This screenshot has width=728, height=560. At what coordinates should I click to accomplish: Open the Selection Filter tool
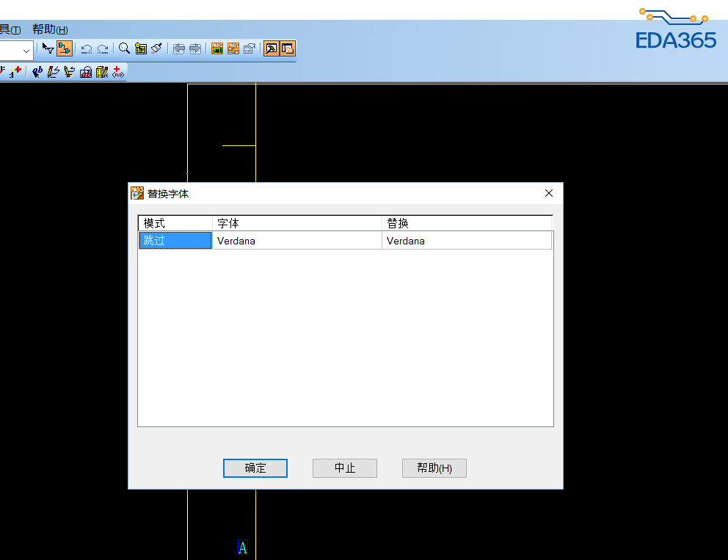[48, 48]
